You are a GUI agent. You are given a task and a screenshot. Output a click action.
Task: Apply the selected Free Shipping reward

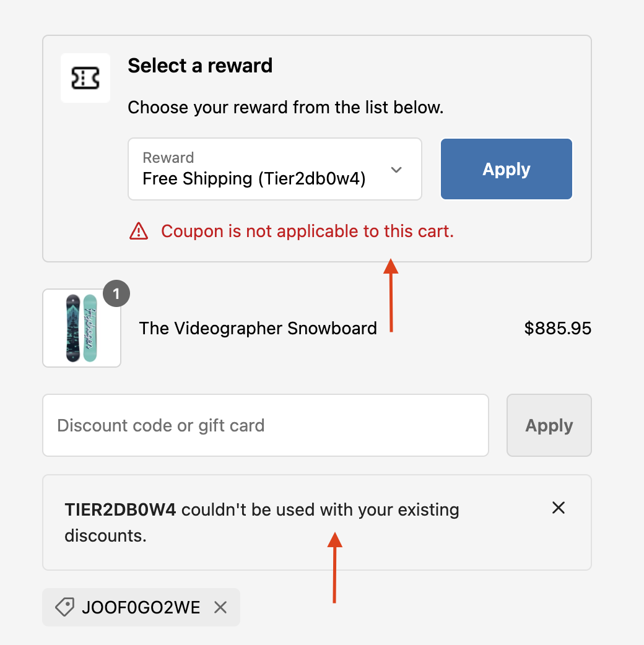pos(506,168)
